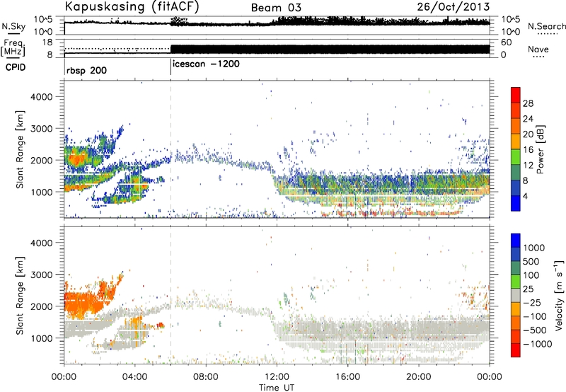Click the '08:00' time axis label
This screenshot has height=392, width=566.
(206, 377)
